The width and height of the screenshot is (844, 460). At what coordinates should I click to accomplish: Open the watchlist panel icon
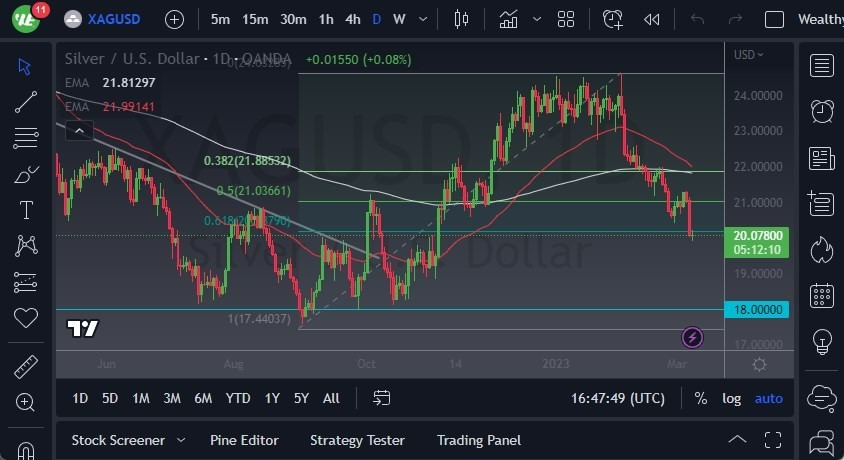point(822,66)
